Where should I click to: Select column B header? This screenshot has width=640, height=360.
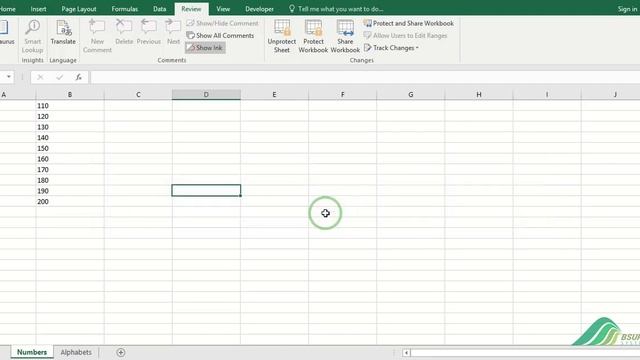click(x=70, y=95)
